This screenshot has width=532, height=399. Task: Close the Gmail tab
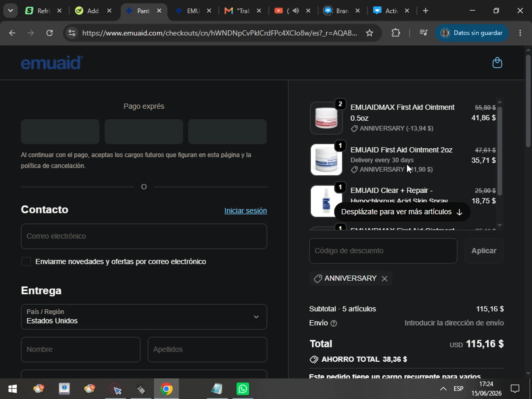[x=259, y=11]
